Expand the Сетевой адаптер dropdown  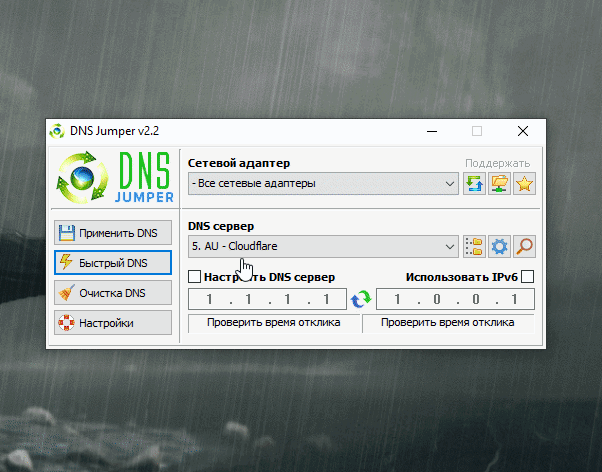point(323,184)
